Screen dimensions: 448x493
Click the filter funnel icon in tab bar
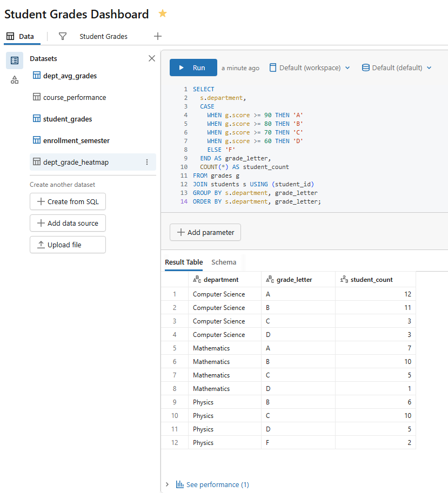click(63, 37)
